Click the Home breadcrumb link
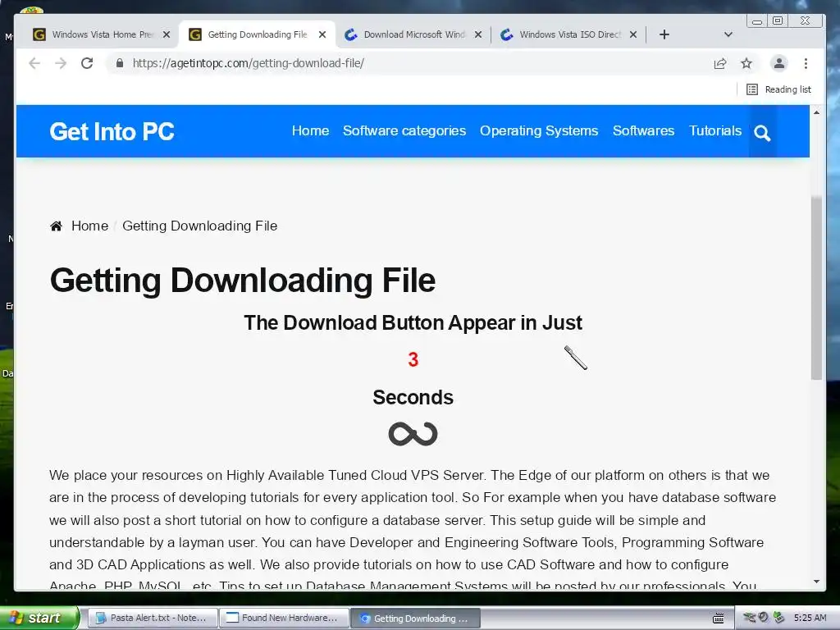 90,226
